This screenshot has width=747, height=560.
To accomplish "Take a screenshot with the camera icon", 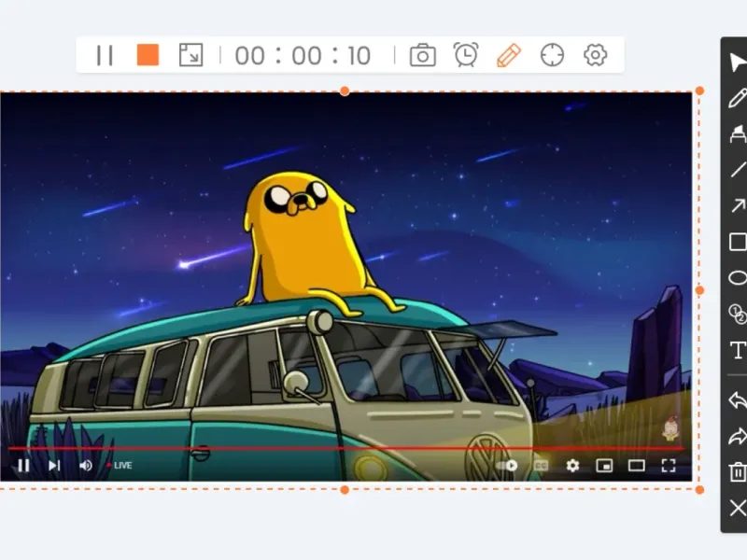I will click(x=423, y=55).
